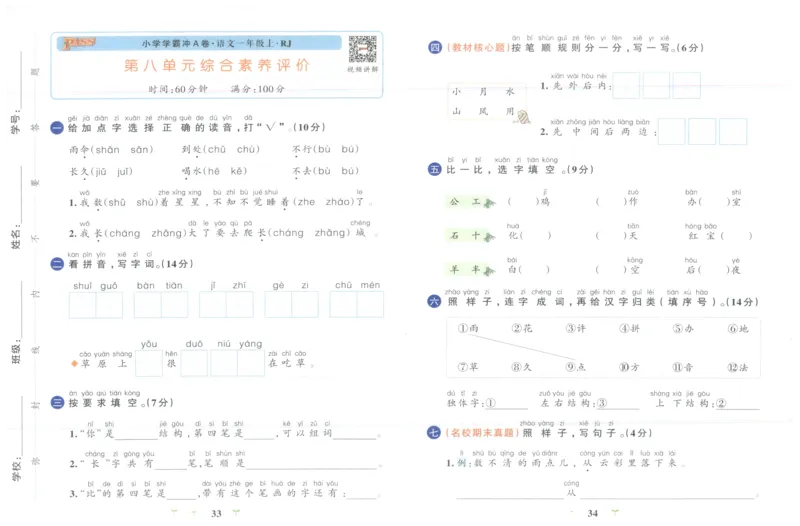The height and width of the screenshot is (526, 800).
Task: Click the text 时间:60分钟
Action: pyautogui.click(x=178, y=89)
